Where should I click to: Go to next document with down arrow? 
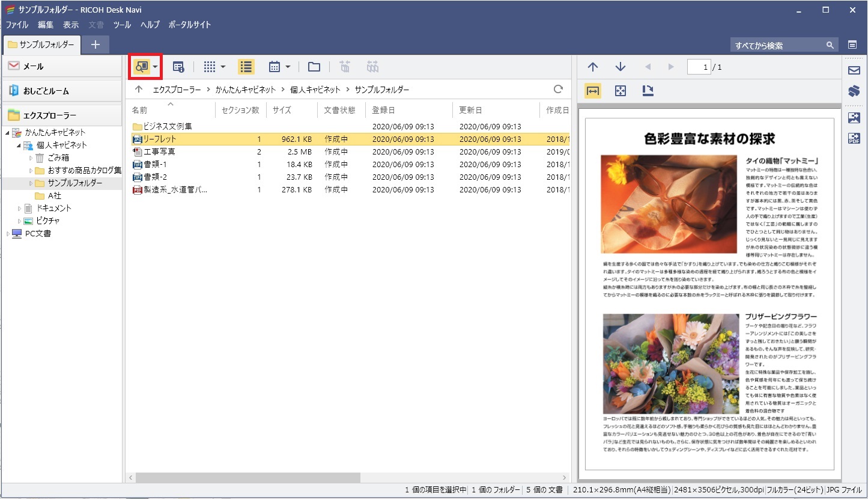621,67
